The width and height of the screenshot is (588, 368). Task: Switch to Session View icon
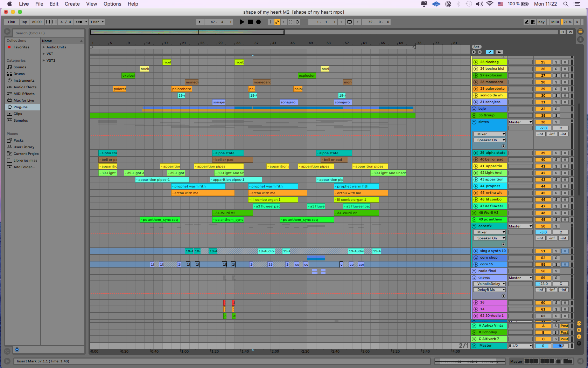[x=580, y=40]
